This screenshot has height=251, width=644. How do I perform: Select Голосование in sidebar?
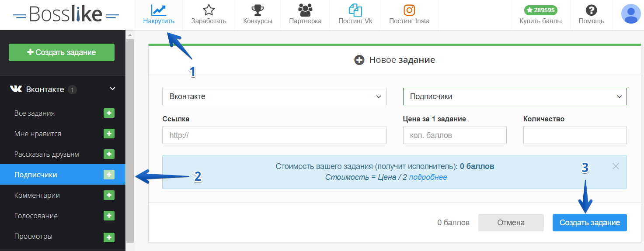36,216
